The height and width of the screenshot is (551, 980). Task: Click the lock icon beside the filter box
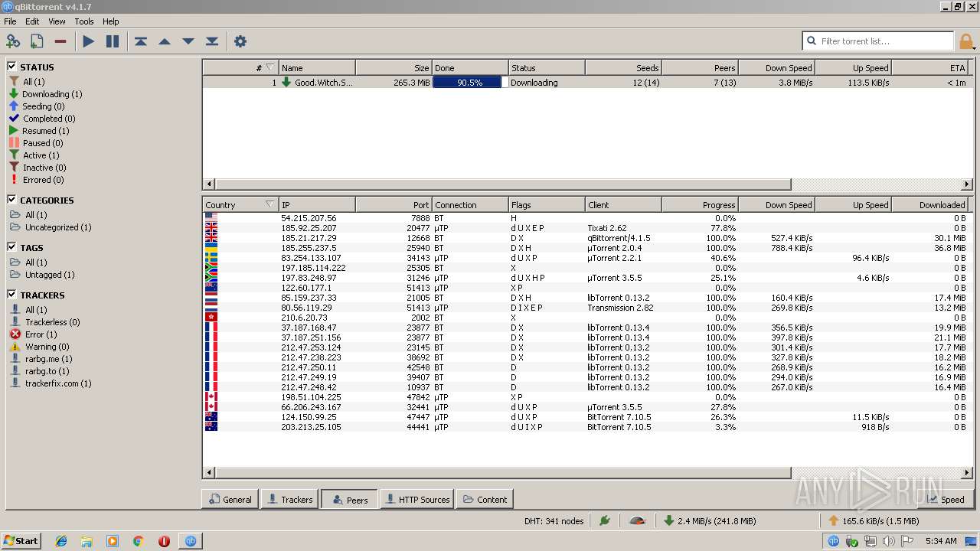(x=966, y=41)
